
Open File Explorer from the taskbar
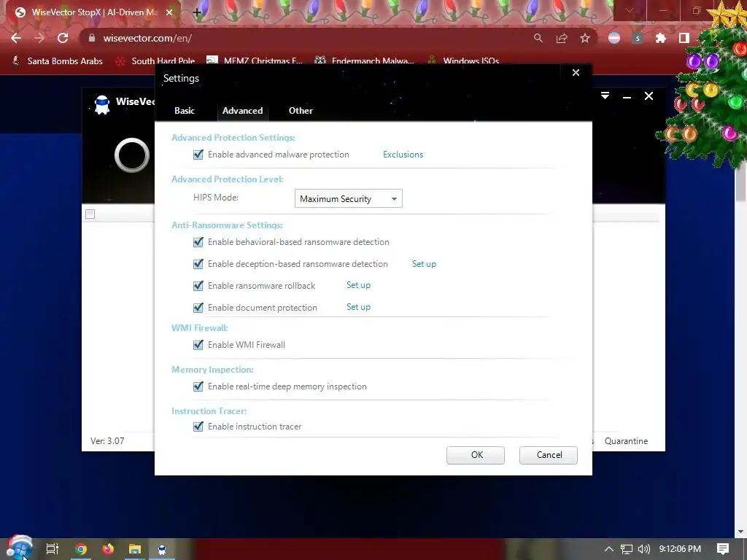tap(135, 549)
